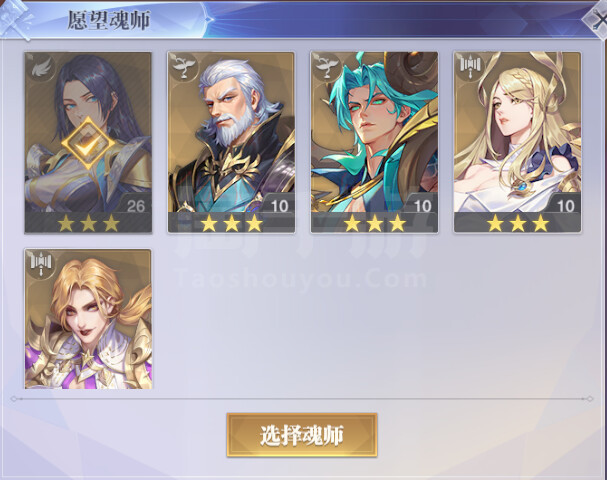
Task: Click the tower class icon on bottom blonde hero card
Action: (41, 264)
